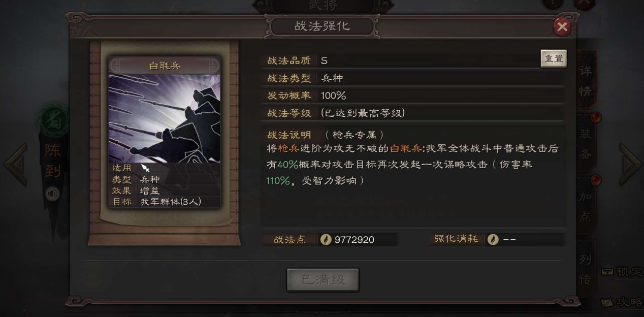Click the orange 白毦兵 link in description

406,149
